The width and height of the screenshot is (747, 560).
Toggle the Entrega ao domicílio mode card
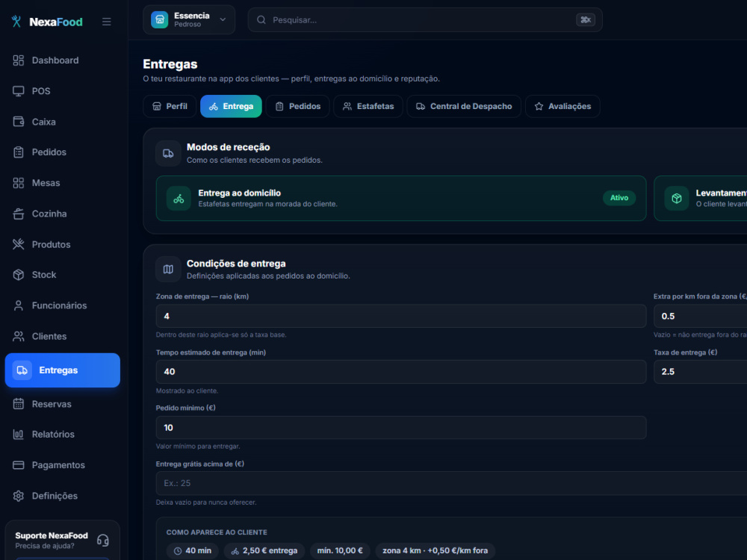coord(401,198)
